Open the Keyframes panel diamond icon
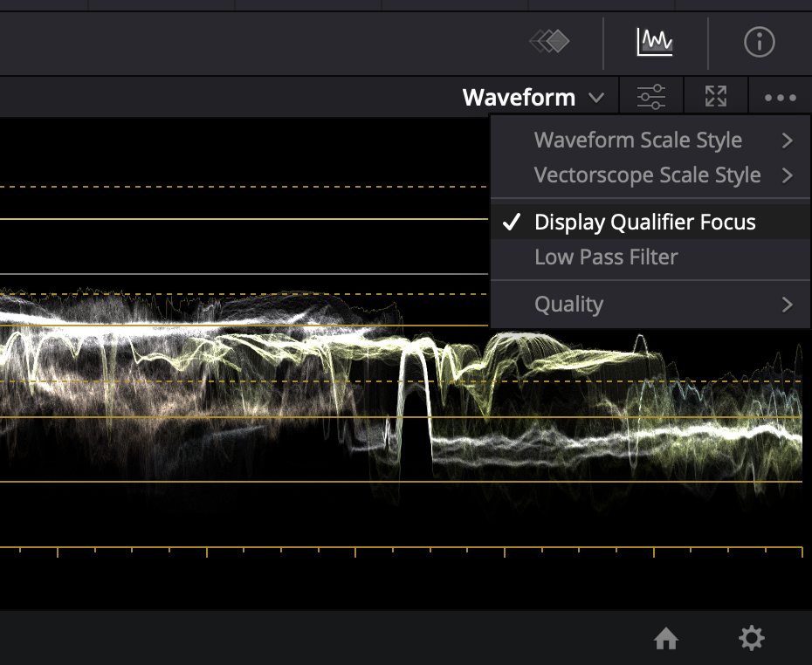The image size is (812, 665). click(x=550, y=41)
